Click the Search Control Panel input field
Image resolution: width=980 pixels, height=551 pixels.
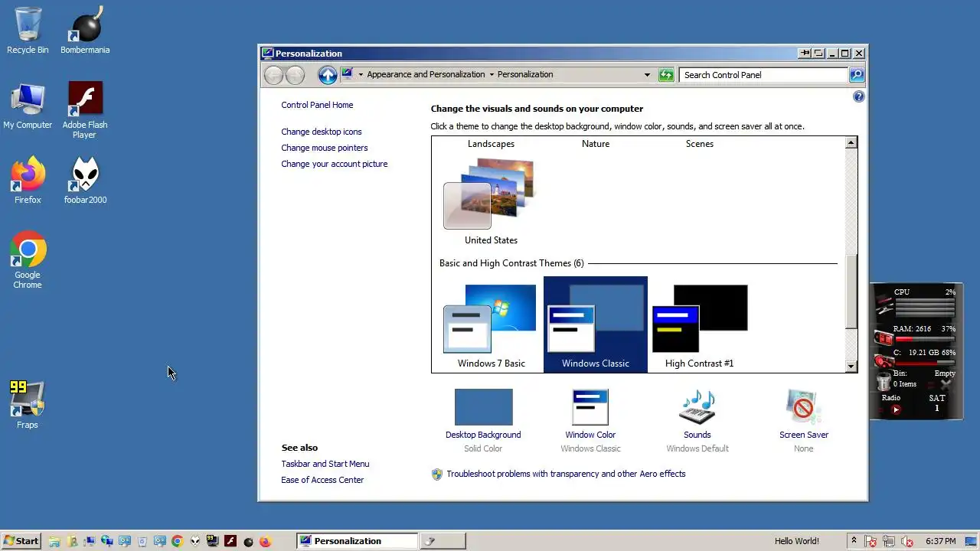tap(763, 74)
